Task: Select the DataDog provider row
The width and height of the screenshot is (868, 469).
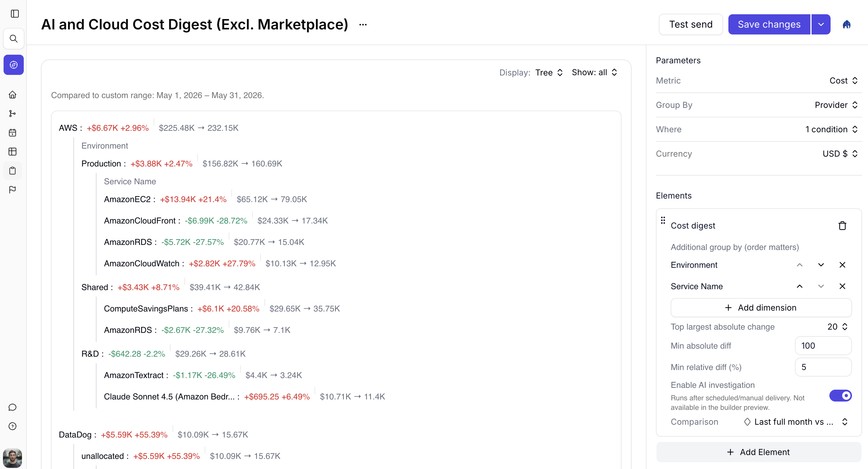Action: [153, 435]
